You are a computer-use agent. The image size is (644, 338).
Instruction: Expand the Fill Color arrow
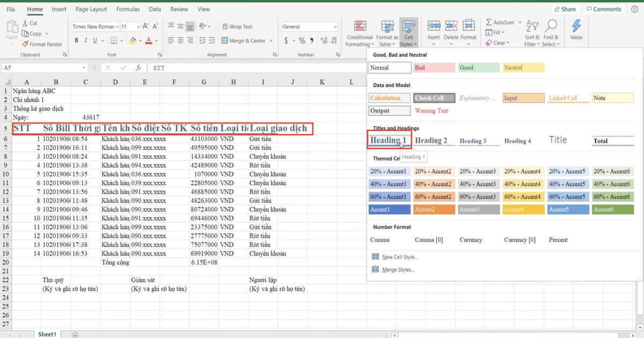click(x=141, y=40)
